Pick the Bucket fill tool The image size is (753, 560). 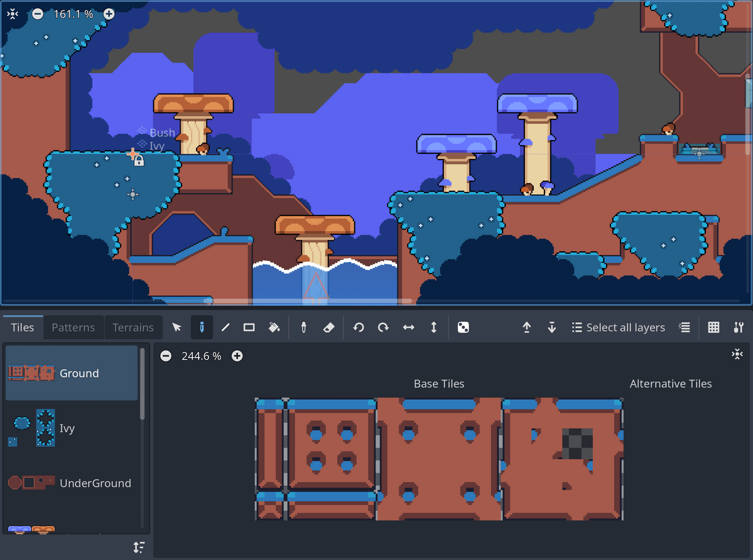[274, 327]
